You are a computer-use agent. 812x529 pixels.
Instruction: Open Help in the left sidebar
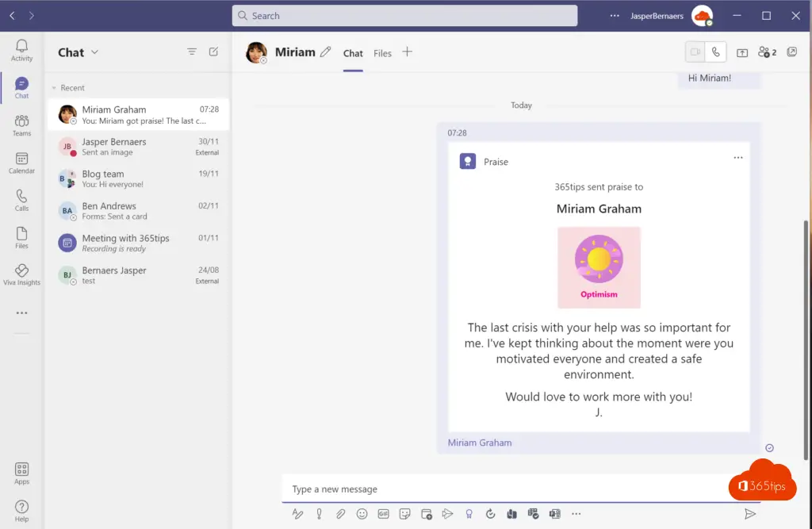21,511
